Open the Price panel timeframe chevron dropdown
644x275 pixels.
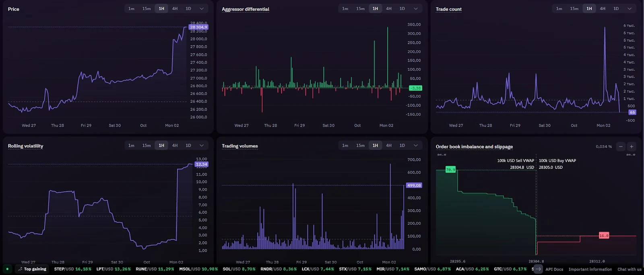(202, 8)
